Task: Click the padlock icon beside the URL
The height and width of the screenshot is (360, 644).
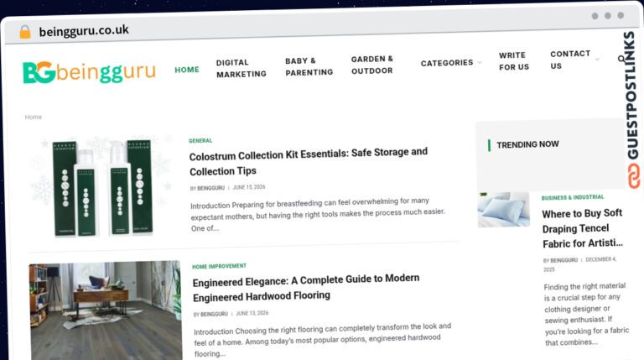Action: click(25, 32)
